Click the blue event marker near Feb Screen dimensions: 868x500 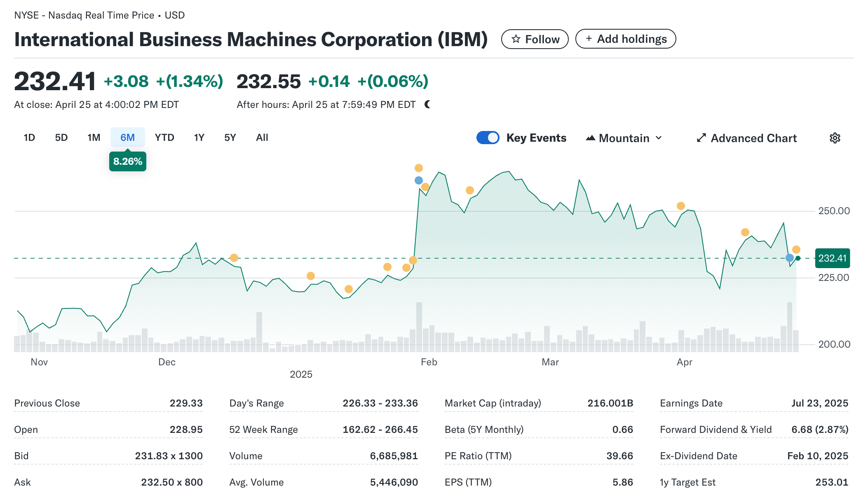coord(418,180)
